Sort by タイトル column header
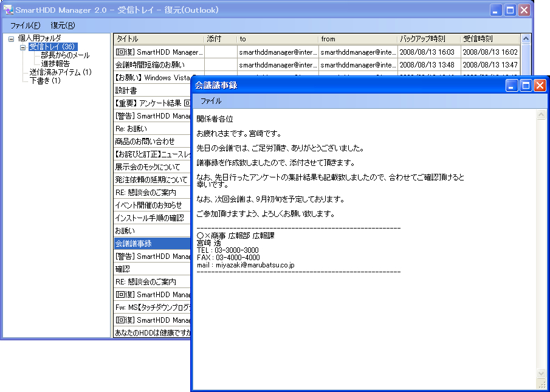Image resolution: width=550 pixels, height=392 pixels. [159, 39]
